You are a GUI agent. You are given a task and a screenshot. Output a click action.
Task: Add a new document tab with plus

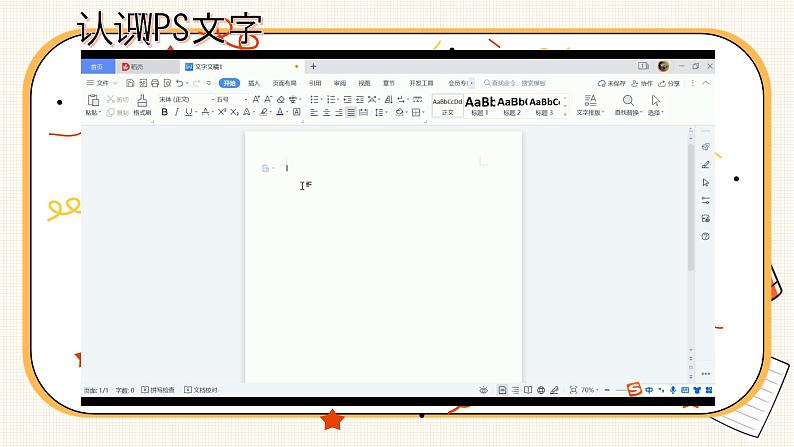pos(313,66)
